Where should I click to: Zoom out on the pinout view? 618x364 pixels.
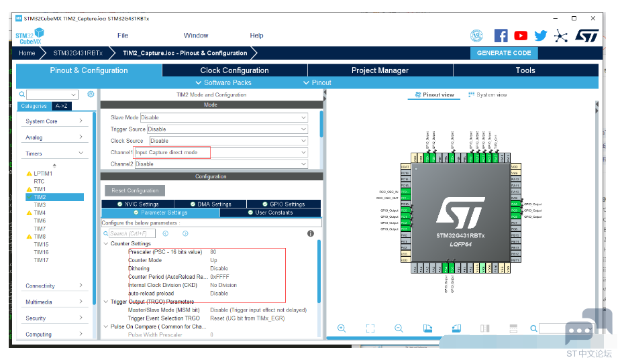click(399, 328)
